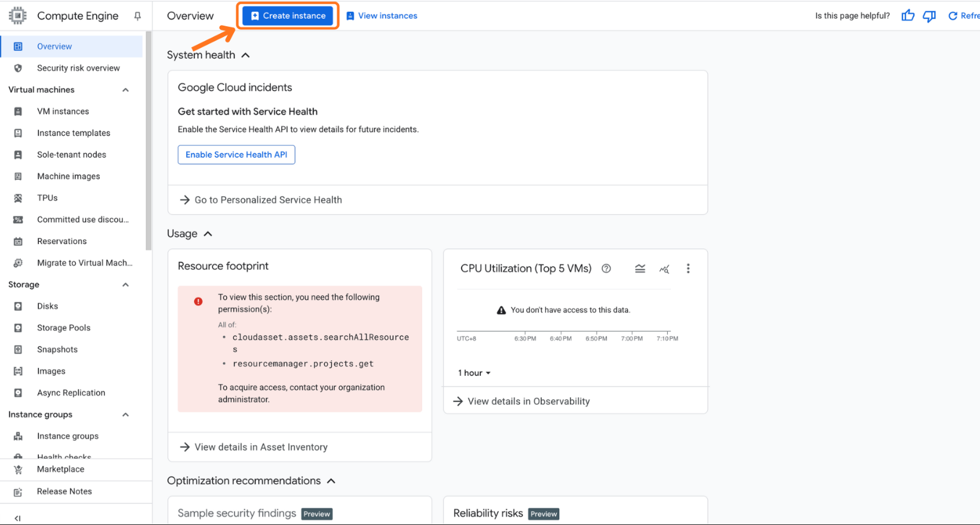Click the Disks icon in Storage
The image size is (980, 525).
[x=18, y=306]
